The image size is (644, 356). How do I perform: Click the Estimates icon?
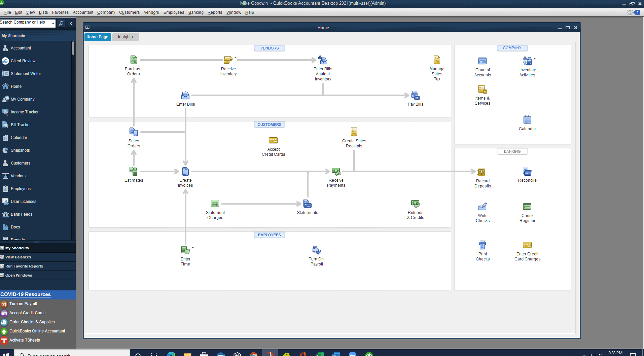coord(134,171)
